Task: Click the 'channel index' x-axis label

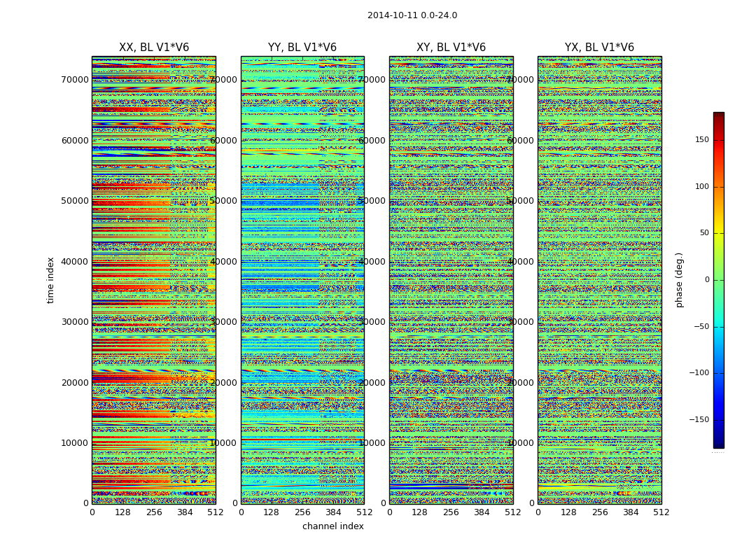Action: tap(332, 526)
